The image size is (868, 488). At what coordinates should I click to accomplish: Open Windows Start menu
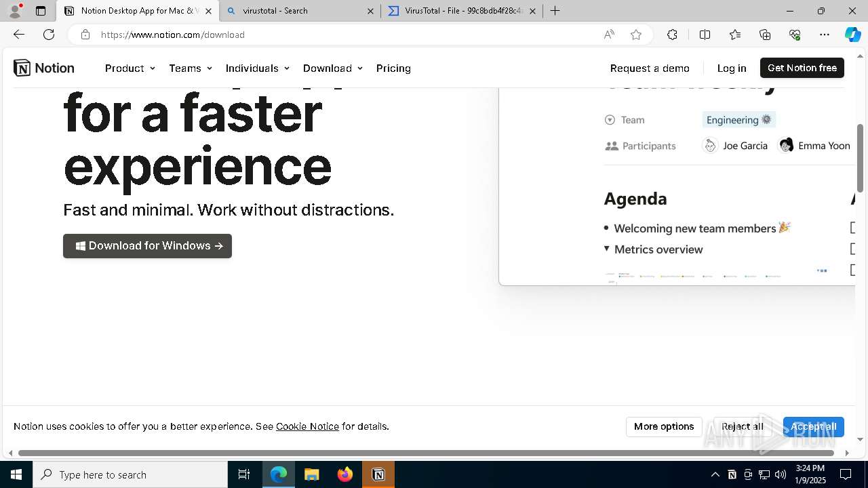pos(16,474)
